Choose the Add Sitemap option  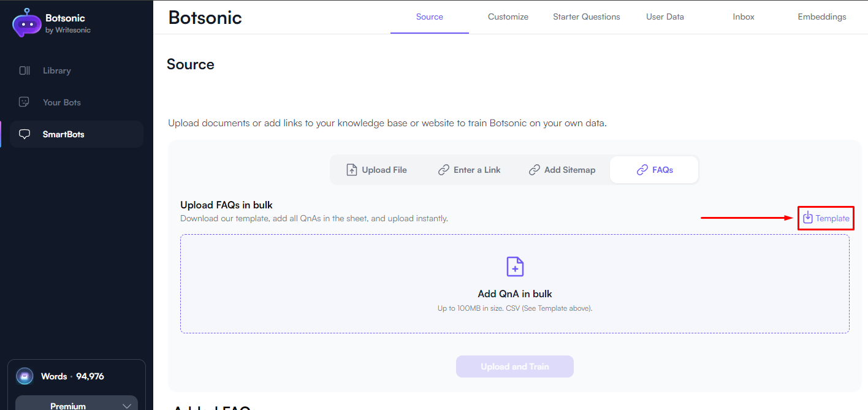pos(562,170)
